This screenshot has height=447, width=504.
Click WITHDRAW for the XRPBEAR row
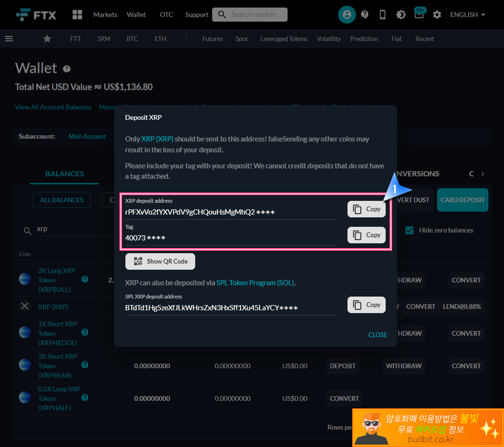404,366
